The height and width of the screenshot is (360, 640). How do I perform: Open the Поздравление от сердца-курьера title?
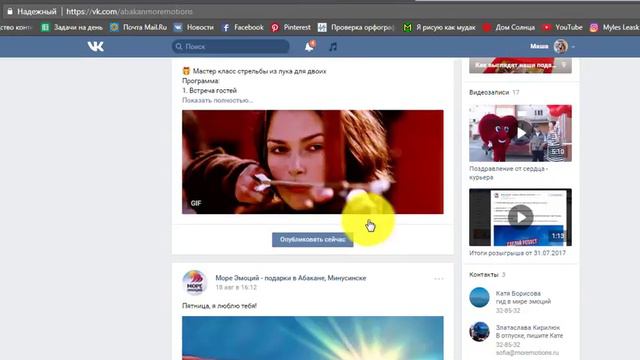pyautogui.click(x=508, y=173)
